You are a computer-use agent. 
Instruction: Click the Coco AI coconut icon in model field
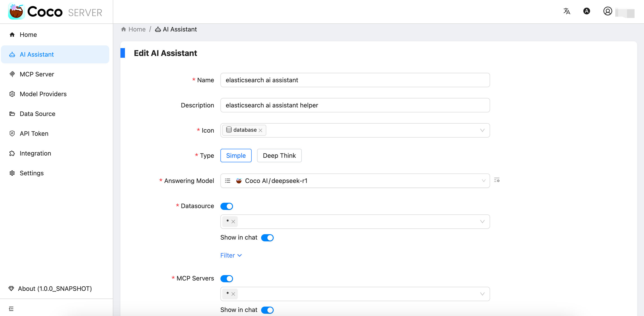tap(239, 181)
